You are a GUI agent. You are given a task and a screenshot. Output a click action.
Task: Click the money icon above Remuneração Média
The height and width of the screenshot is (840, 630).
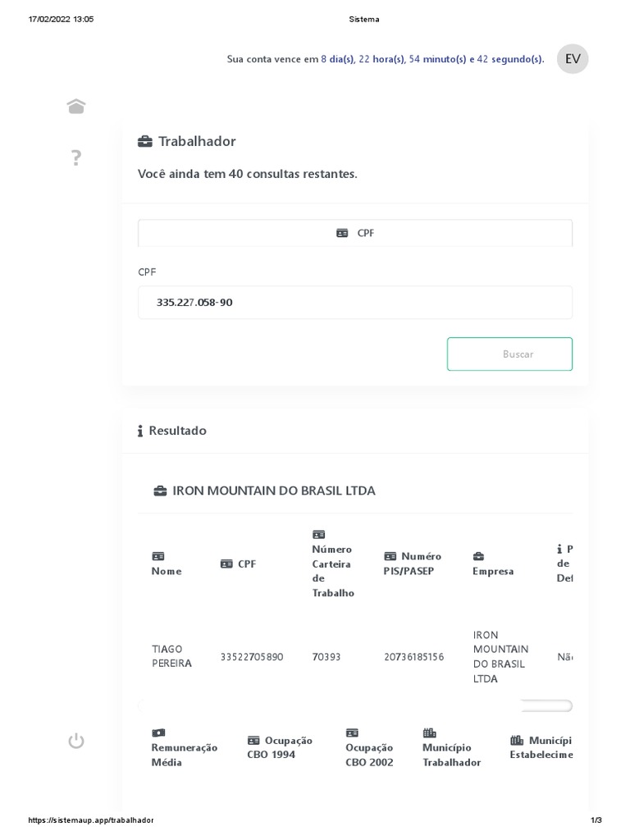(x=158, y=733)
